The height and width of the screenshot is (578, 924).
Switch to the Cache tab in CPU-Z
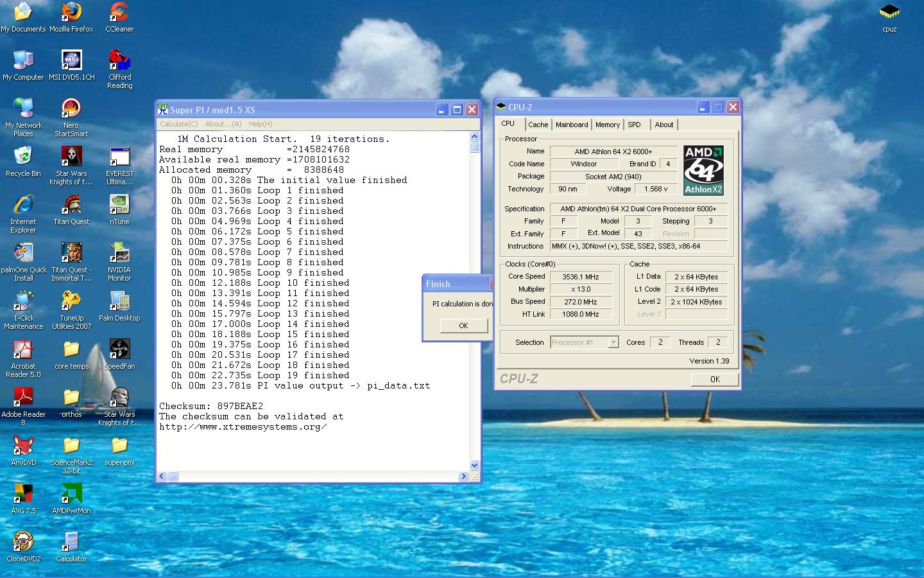tap(538, 125)
